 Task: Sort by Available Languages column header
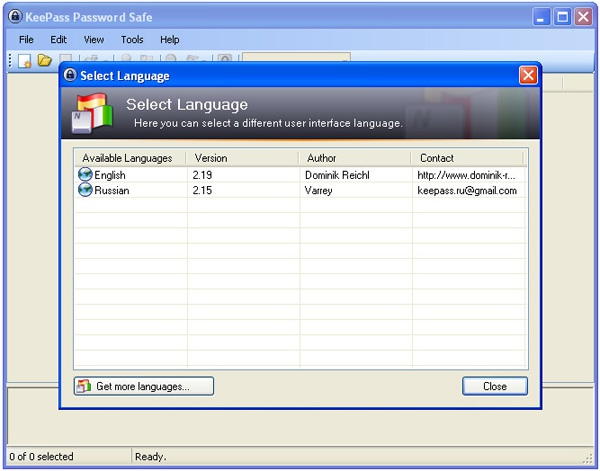click(x=130, y=158)
